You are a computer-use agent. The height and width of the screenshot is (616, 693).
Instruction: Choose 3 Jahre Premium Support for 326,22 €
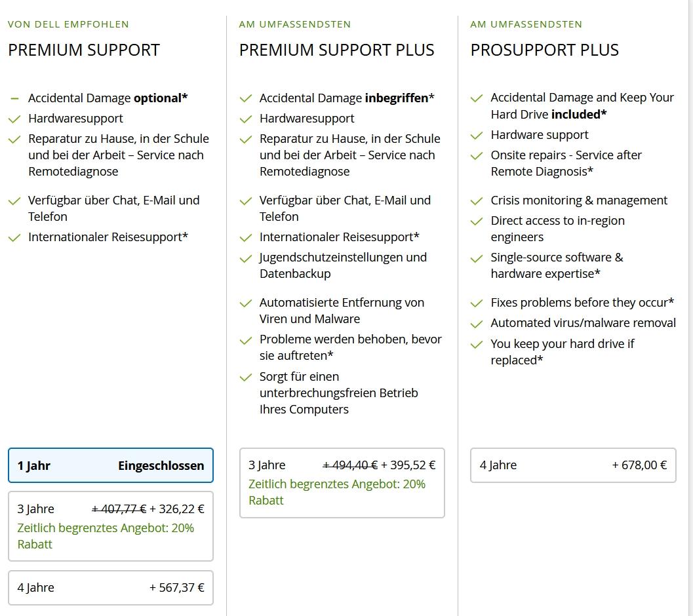pos(110,526)
